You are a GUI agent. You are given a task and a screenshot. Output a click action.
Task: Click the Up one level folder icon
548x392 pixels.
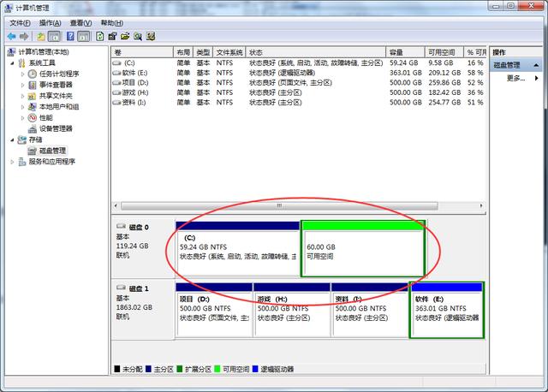(40, 37)
